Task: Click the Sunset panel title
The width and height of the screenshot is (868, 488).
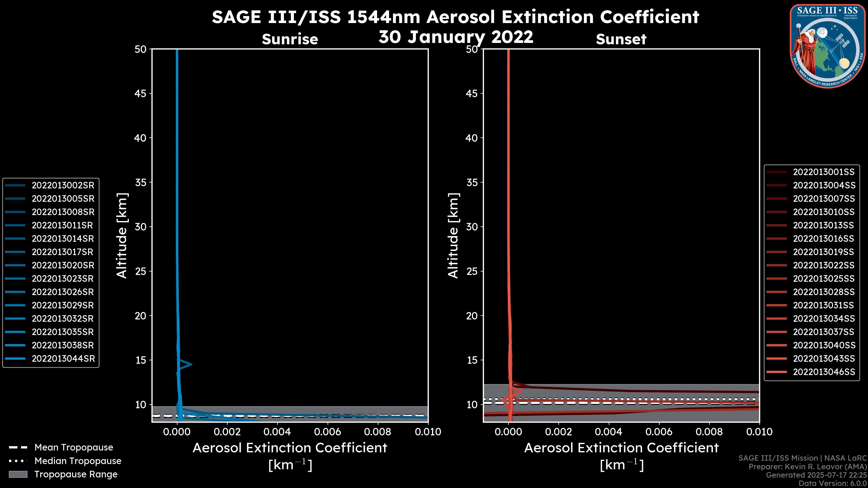Action: tap(621, 39)
